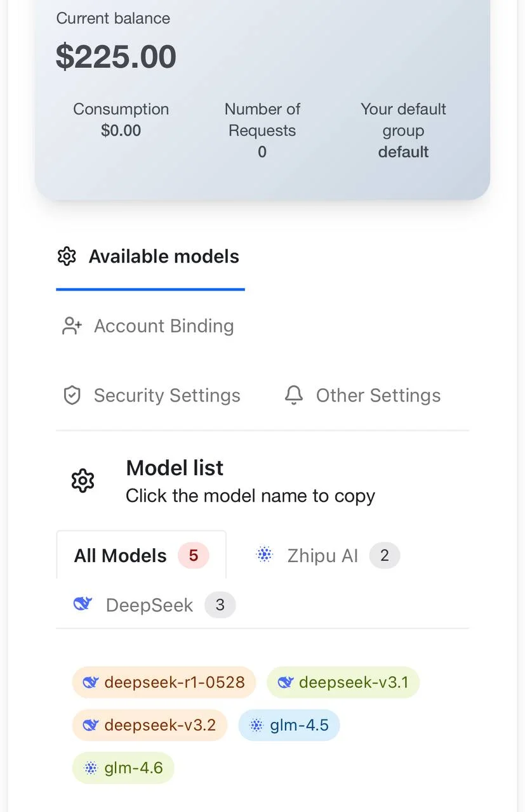The width and height of the screenshot is (525, 812).
Task: Copy the deepseek-v3.2 model name
Action: pyautogui.click(x=160, y=725)
